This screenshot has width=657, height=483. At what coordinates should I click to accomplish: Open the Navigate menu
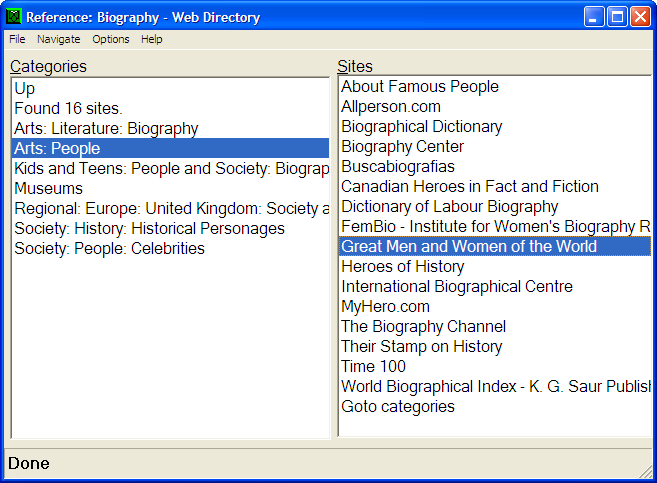(x=59, y=39)
